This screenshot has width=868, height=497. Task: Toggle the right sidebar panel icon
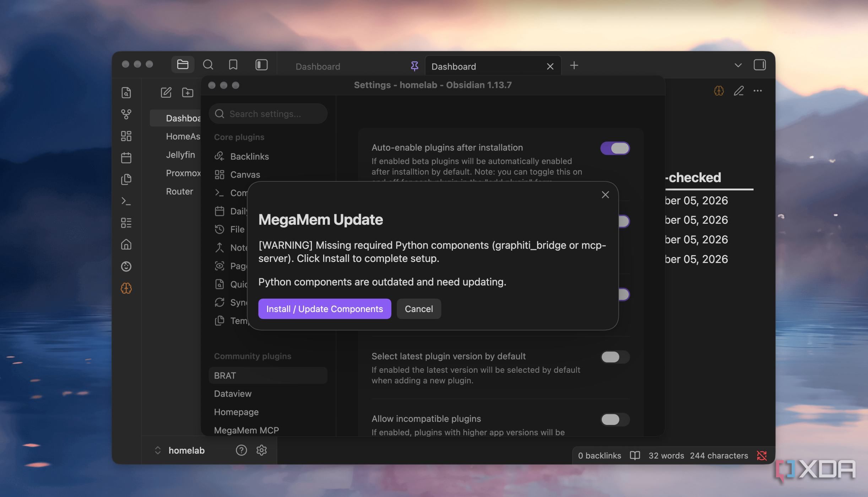pos(760,65)
